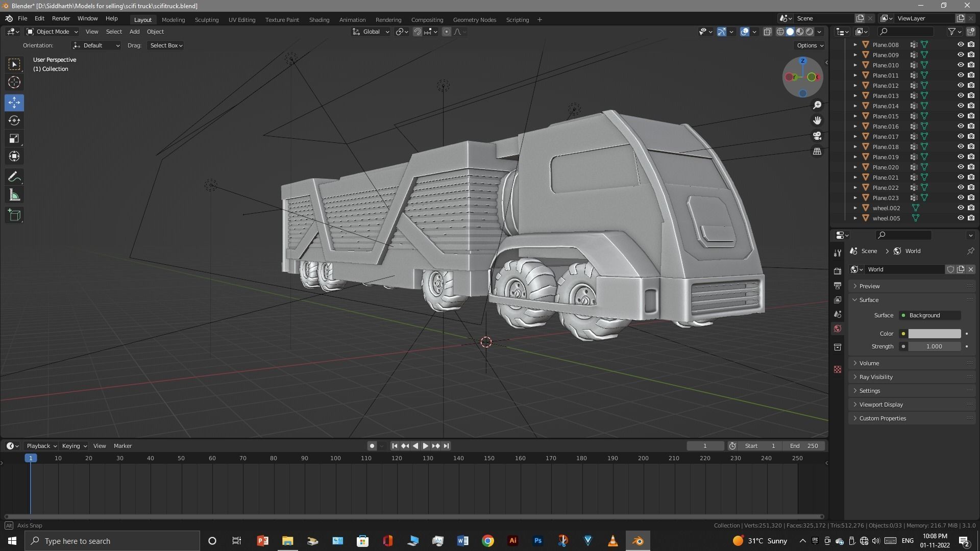Hide Plane.012 with its eye icon
This screenshot has width=980, height=551.
pos(960,85)
